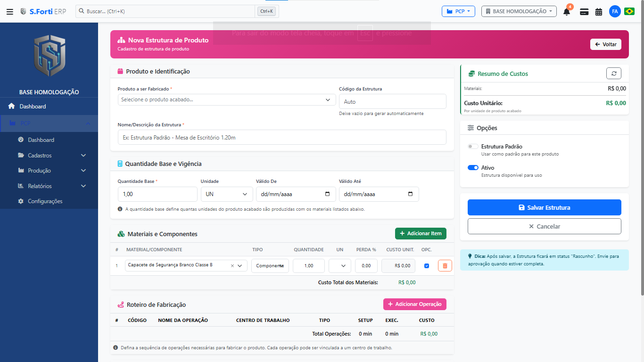Open the Válido Até date picker icon

coord(411,194)
